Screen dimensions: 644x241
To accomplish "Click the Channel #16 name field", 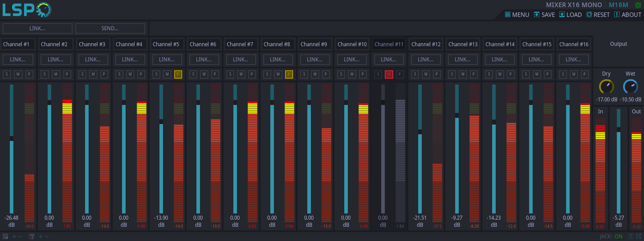I will point(573,44).
